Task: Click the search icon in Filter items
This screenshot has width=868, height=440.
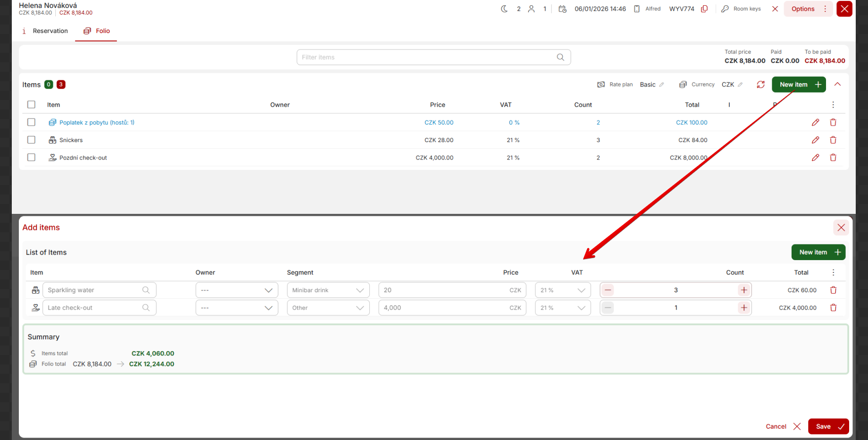Action: pyautogui.click(x=560, y=57)
